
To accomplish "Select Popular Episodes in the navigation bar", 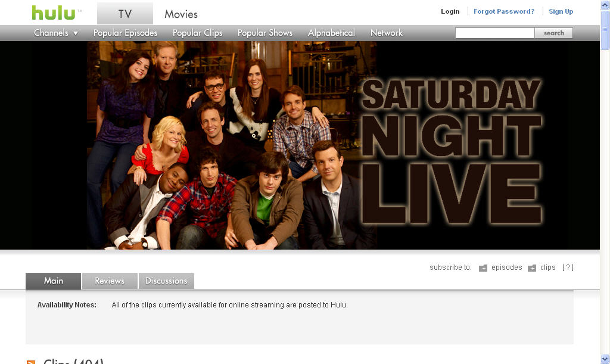I will click(x=125, y=33).
